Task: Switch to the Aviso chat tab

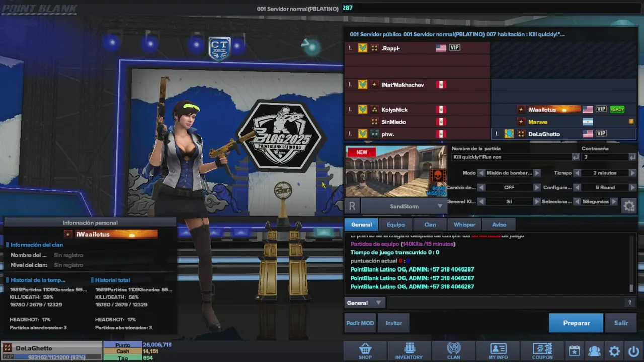Action: click(x=499, y=225)
